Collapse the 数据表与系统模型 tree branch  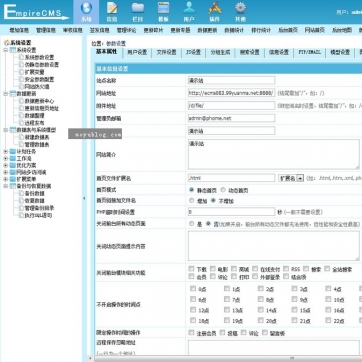point(6,130)
